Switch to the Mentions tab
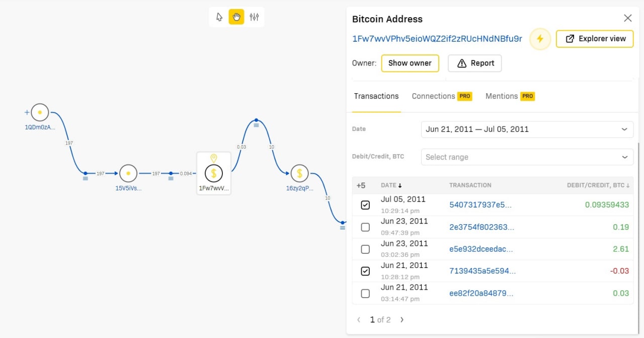Viewport: 644px width, 338px height. pyautogui.click(x=501, y=96)
